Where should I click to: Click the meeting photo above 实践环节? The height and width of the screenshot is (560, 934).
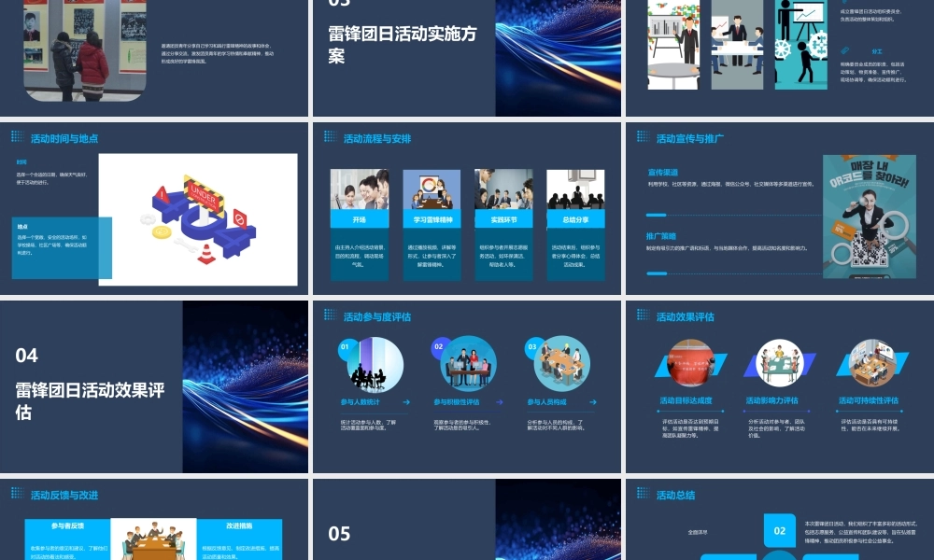(x=504, y=189)
